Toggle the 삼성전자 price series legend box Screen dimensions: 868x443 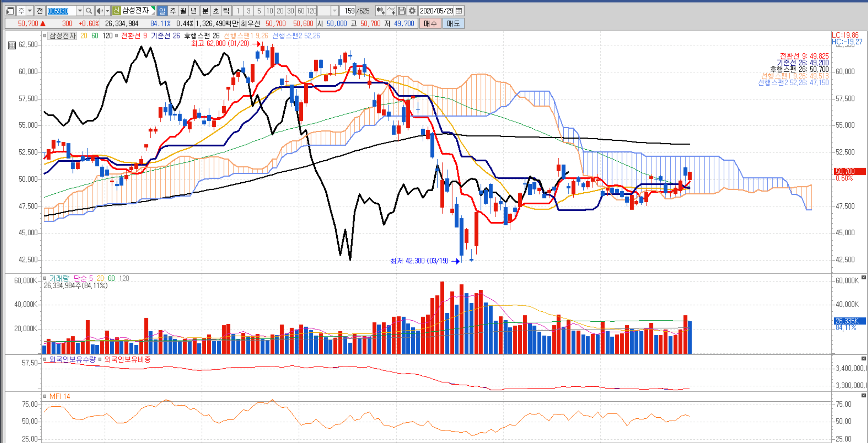pos(45,36)
